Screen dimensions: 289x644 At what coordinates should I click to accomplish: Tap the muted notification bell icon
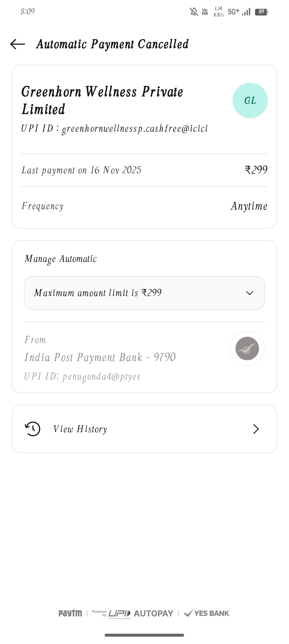tap(193, 12)
